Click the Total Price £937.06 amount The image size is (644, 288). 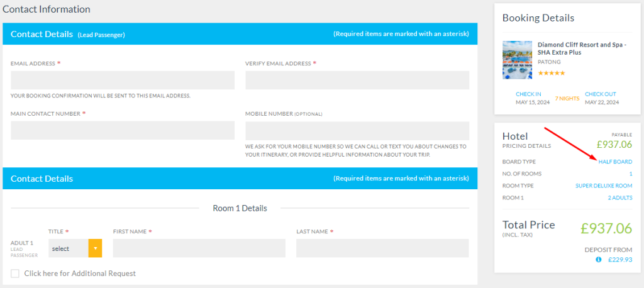point(606,228)
